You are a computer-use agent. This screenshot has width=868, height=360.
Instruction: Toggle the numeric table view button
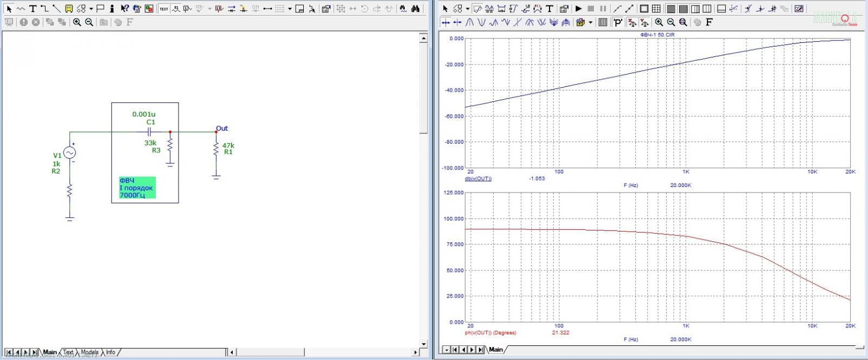coord(602,22)
